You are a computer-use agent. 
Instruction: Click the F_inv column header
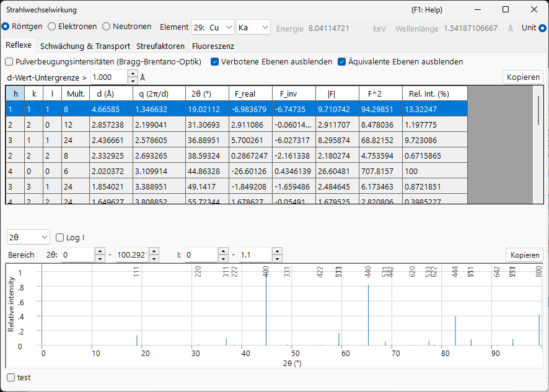(x=294, y=94)
